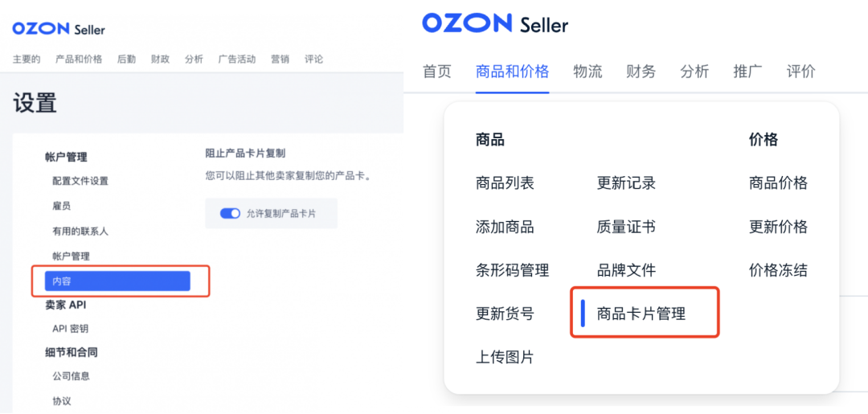Switch to the 物流 tab
The width and height of the screenshot is (868, 414).
coord(588,72)
